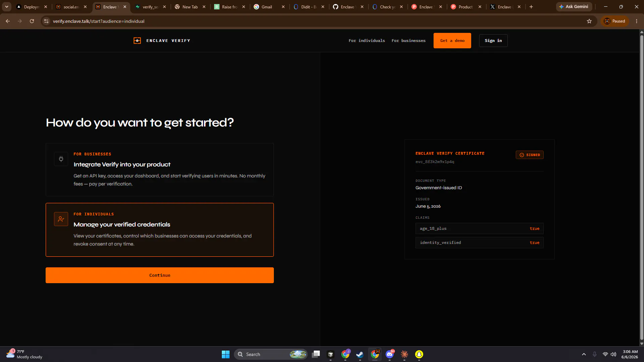Open a new tab with plus icon
644x362 pixels.
(x=531, y=7)
